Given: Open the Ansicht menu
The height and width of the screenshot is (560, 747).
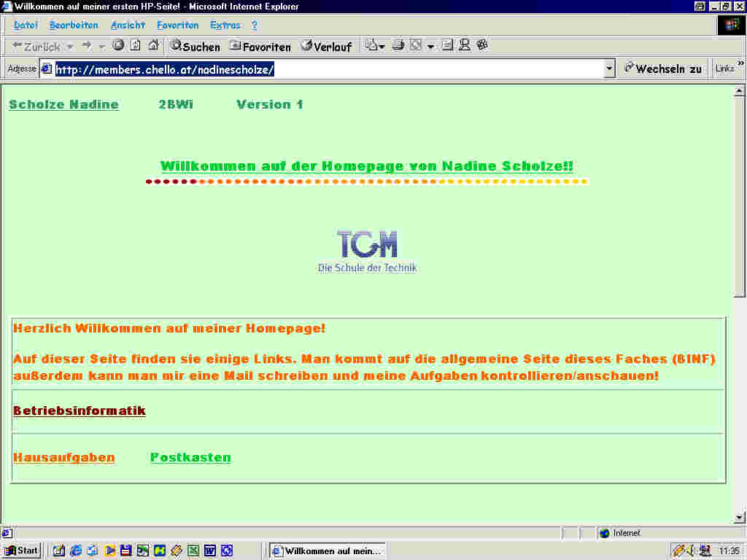Looking at the screenshot, I should click(128, 26).
